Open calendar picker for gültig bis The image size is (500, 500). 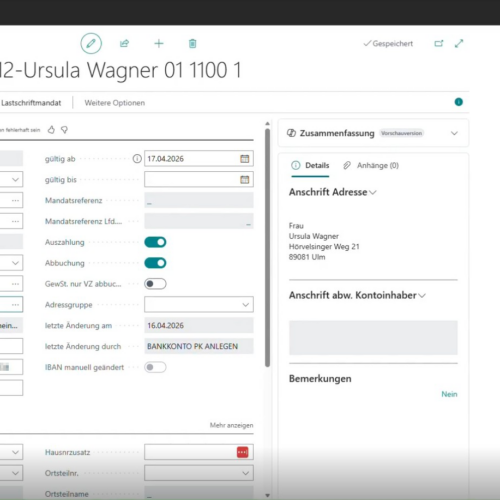(x=245, y=180)
